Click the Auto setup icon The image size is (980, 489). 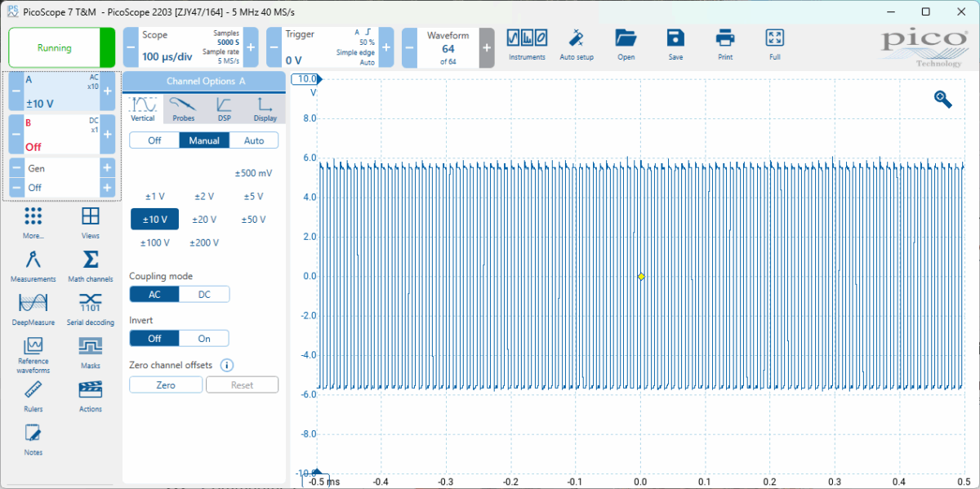(x=577, y=45)
